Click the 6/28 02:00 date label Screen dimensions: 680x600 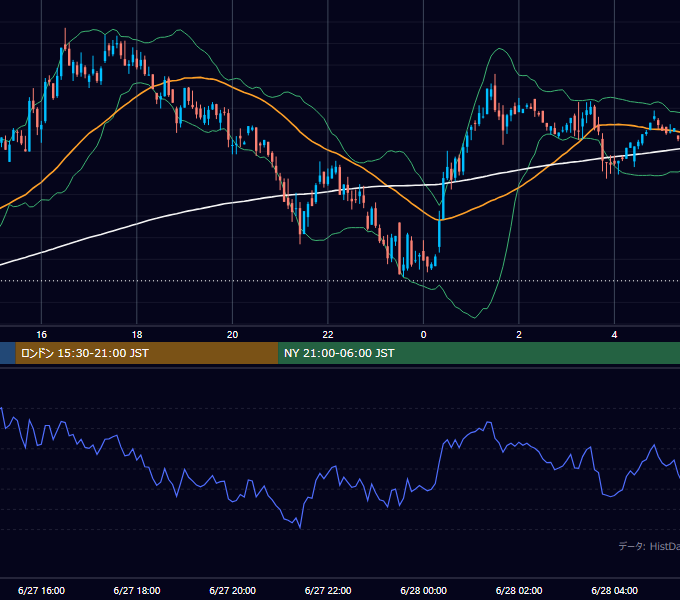pyautogui.click(x=519, y=590)
